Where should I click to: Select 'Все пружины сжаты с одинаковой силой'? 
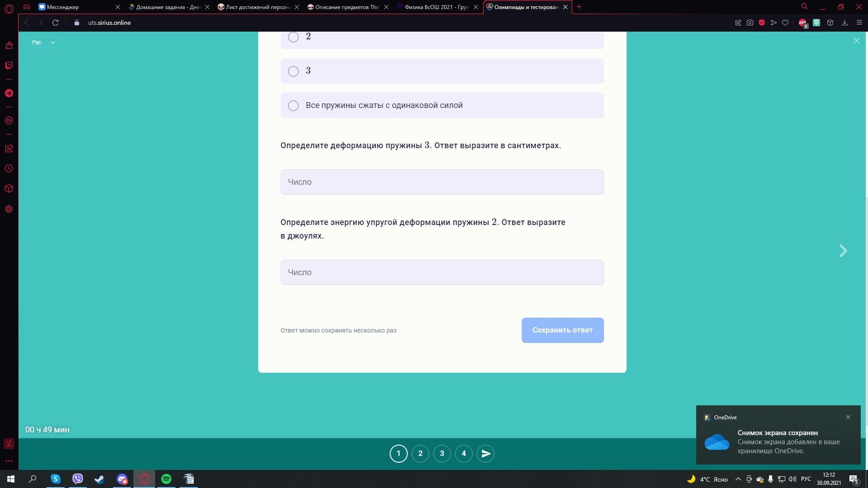click(x=293, y=106)
